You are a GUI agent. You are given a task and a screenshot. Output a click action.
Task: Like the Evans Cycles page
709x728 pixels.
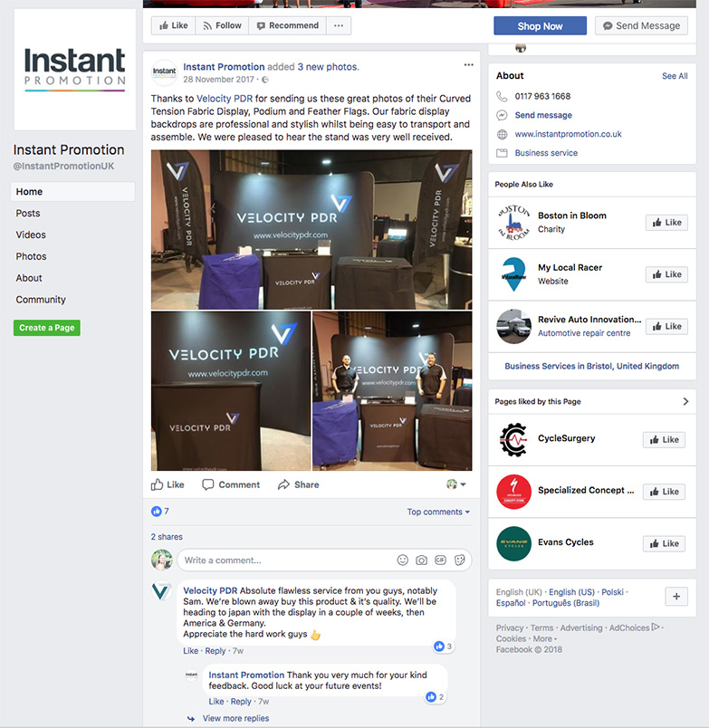pos(664,543)
